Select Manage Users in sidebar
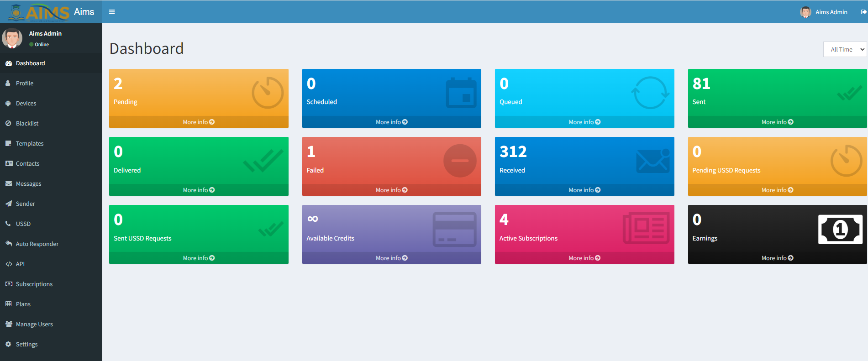The height and width of the screenshot is (361, 868). tap(34, 324)
